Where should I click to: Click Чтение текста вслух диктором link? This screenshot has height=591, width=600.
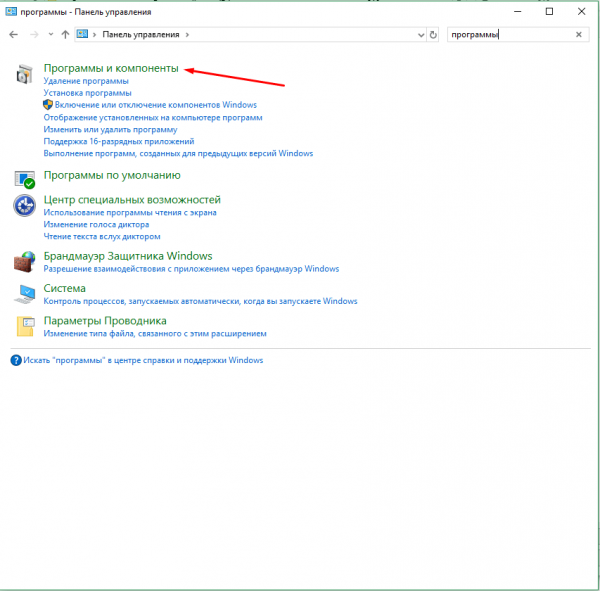pyautogui.click(x=102, y=236)
